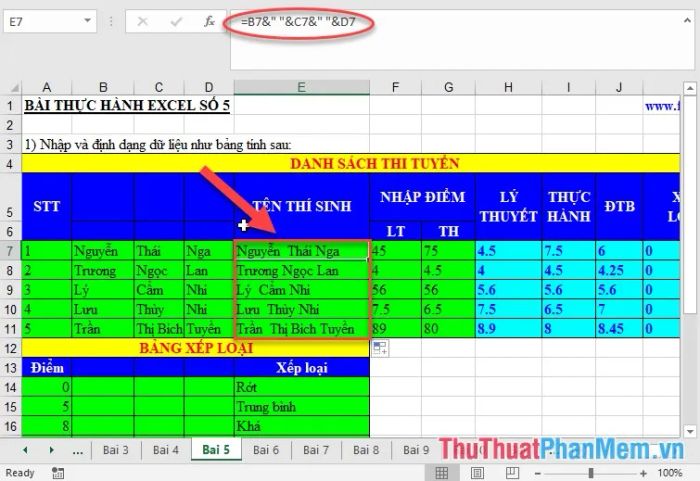Screen dimensions: 700x481
Task: Select the ĐTB value 8.45
Action: pos(619,329)
